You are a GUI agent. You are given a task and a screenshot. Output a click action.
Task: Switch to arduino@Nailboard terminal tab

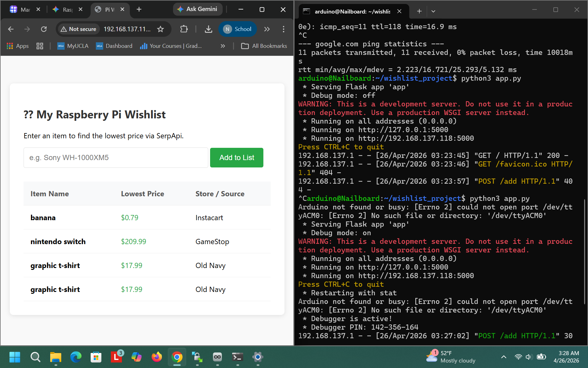(352, 11)
